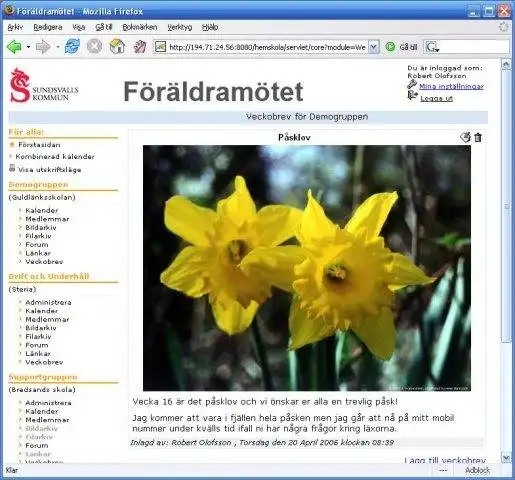Open the Verktyg menu
The image size is (515, 480).
(x=180, y=27)
